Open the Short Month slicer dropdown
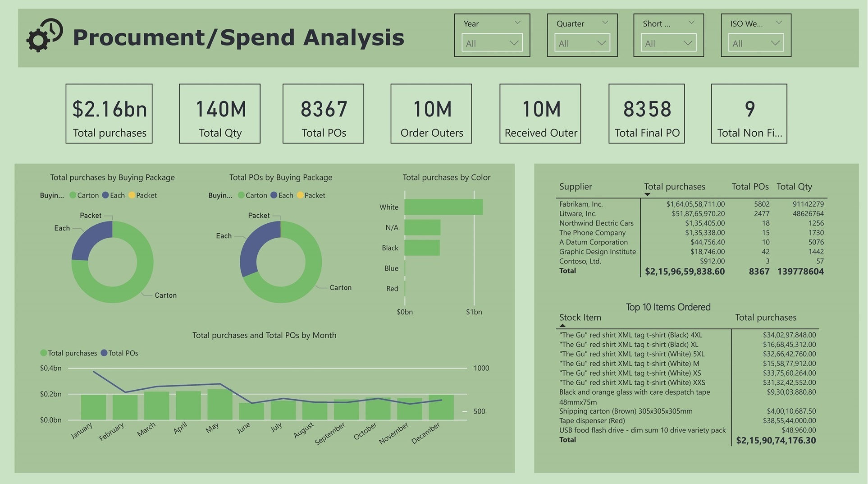 [x=668, y=43]
